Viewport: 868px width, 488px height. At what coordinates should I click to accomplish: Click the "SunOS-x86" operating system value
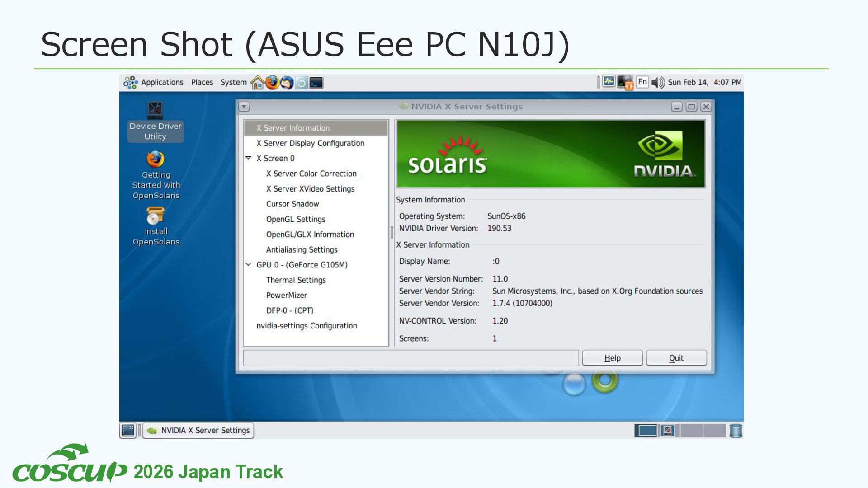(x=506, y=216)
